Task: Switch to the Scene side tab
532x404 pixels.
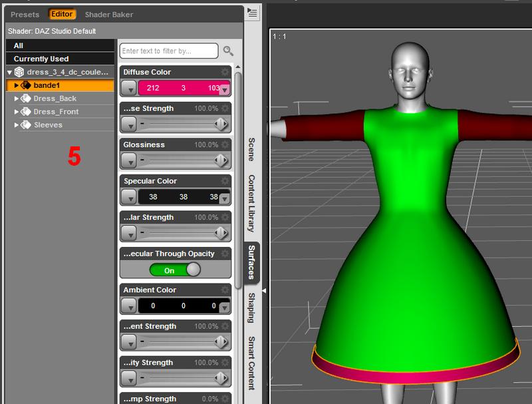Action: coord(251,149)
